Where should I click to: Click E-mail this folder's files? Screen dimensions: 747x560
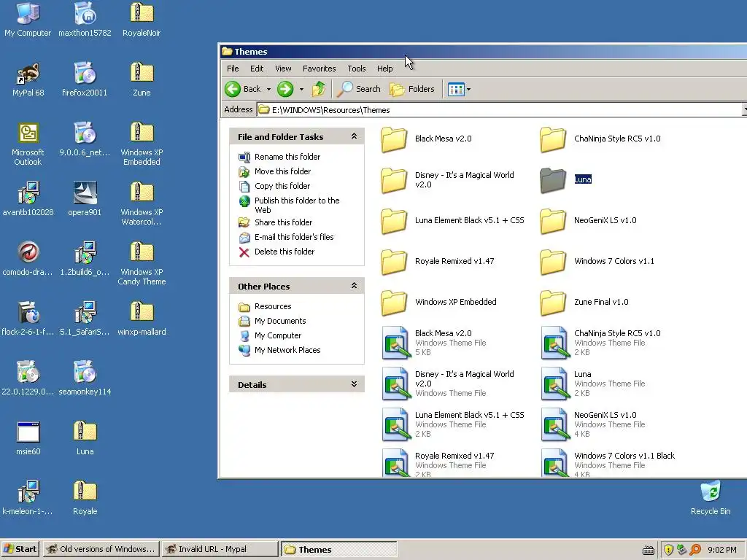tap(294, 237)
